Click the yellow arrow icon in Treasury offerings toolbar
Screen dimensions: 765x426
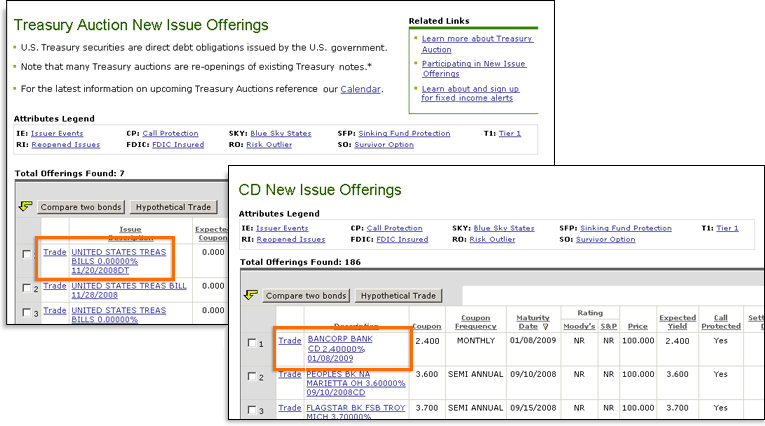point(25,207)
